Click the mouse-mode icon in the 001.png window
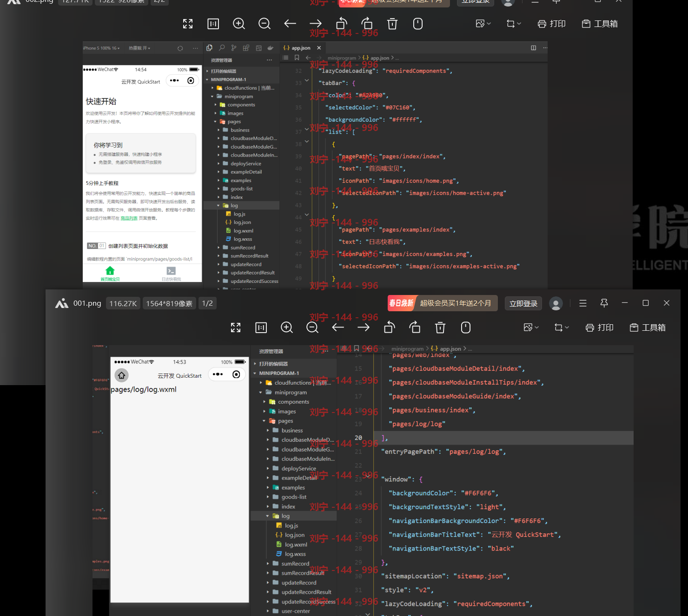This screenshot has width=688, height=616. pyautogui.click(x=466, y=328)
